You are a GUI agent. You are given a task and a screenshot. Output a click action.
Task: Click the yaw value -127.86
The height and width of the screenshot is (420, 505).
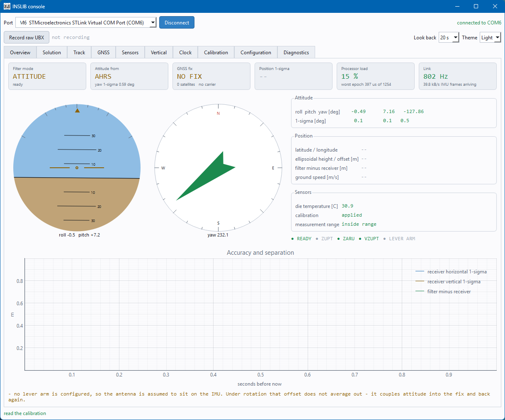(413, 111)
